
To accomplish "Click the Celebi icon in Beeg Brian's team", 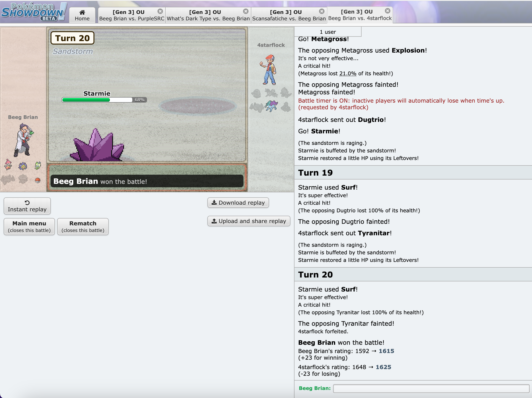I will coord(38,165).
